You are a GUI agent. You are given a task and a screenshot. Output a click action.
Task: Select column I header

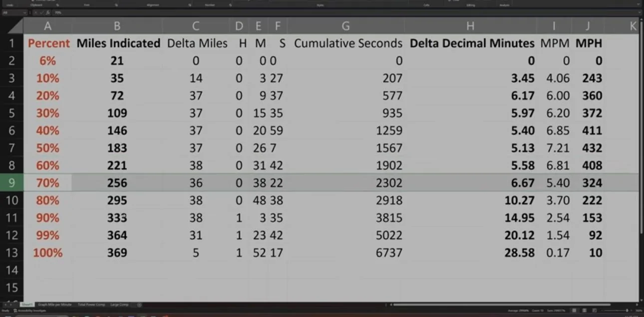[554, 26]
